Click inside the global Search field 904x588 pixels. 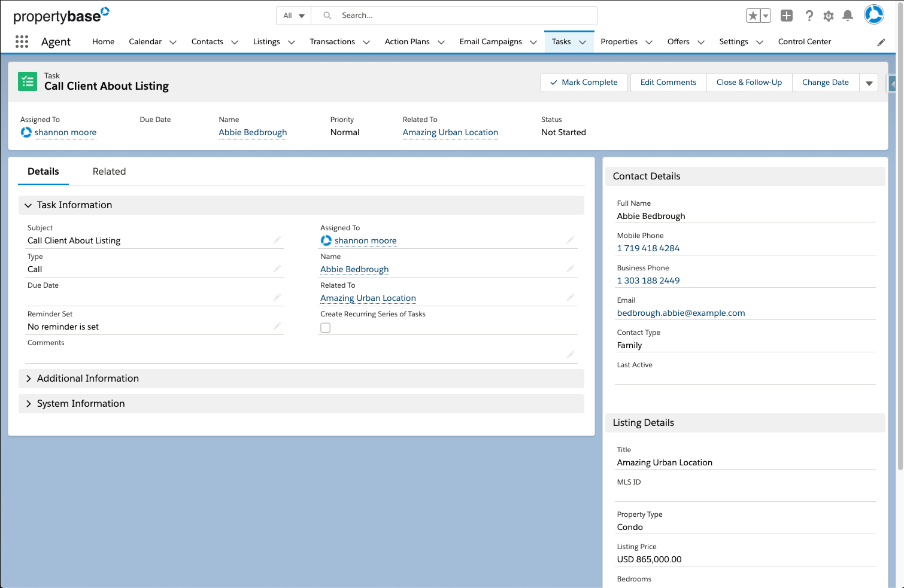pos(455,16)
